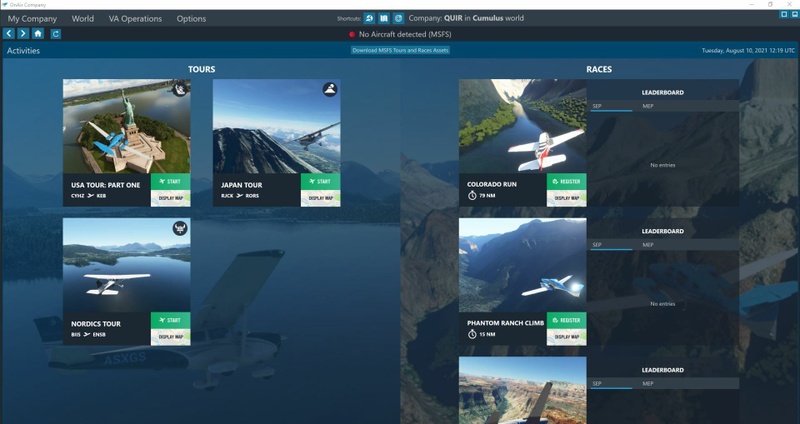
Task: Open the first Shortcuts icon
Action: (x=369, y=18)
